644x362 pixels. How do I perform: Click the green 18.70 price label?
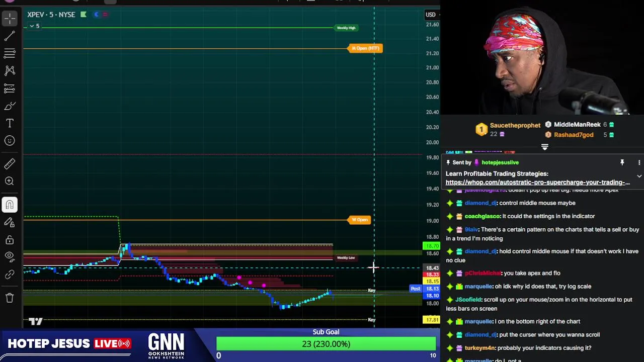[431, 246]
